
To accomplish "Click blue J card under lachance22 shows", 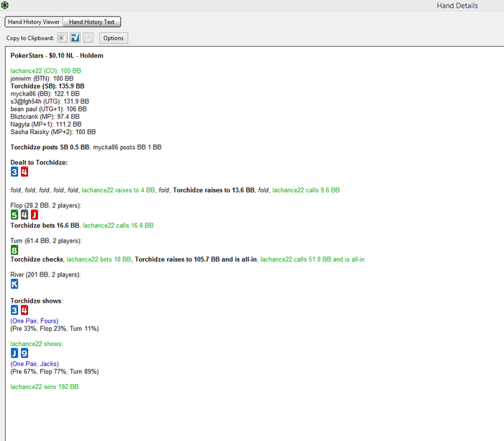I will click(14, 353).
